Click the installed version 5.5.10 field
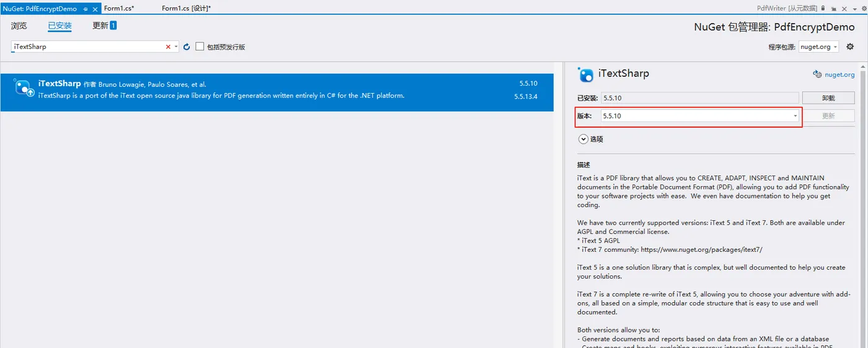 click(x=699, y=98)
